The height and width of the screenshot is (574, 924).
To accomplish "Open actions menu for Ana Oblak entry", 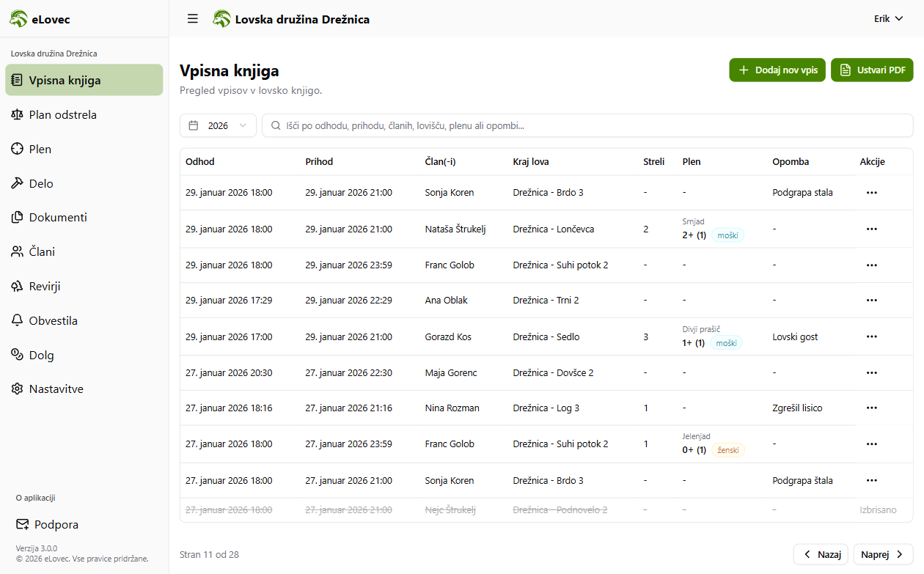I will click(871, 300).
